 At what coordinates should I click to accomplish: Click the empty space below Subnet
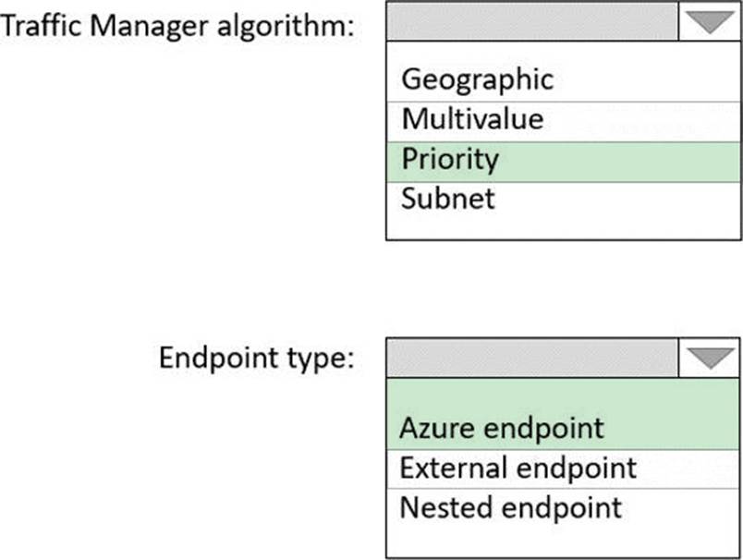[564, 225]
